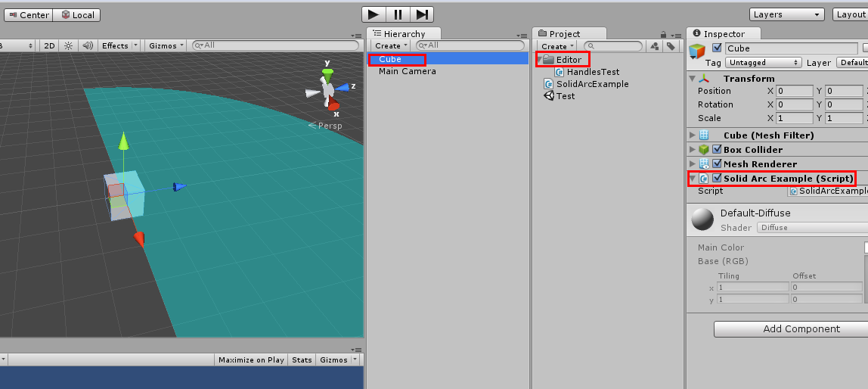Switch to the Hierarchy tab
The image size is (868, 389).
pyautogui.click(x=403, y=34)
